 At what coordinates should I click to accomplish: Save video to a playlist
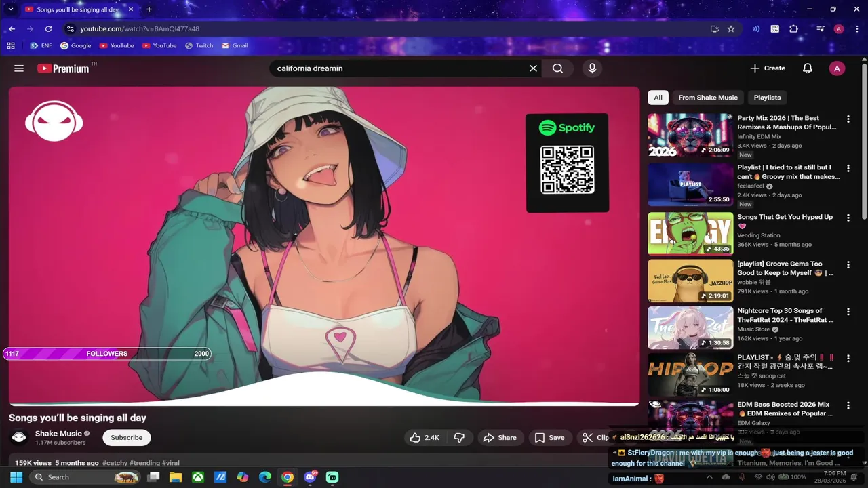[549, 438]
